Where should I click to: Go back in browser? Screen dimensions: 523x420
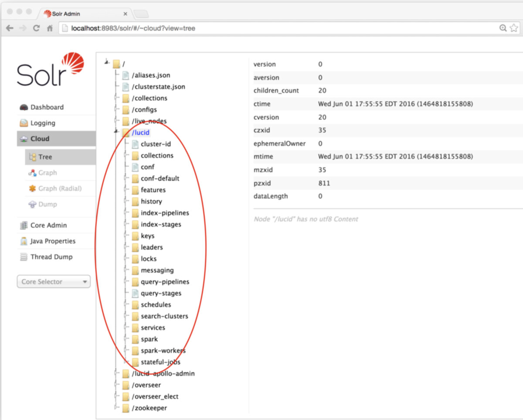pos(10,28)
